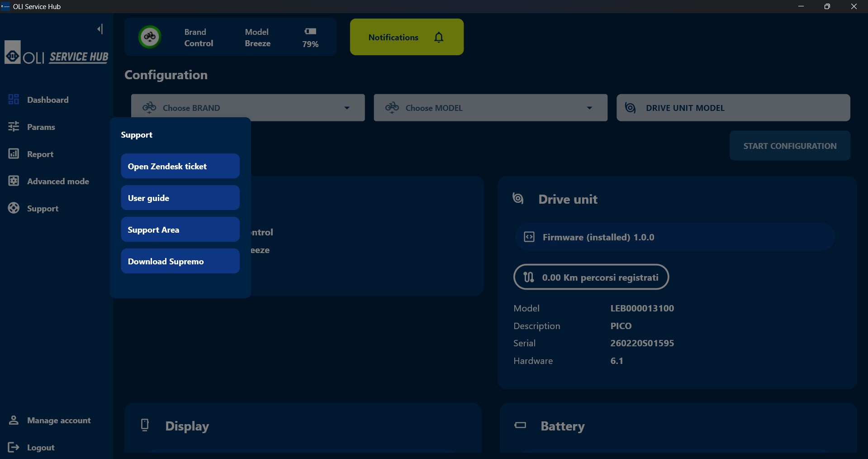Click the Report chart icon
868x459 pixels.
click(x=14, y=153)
